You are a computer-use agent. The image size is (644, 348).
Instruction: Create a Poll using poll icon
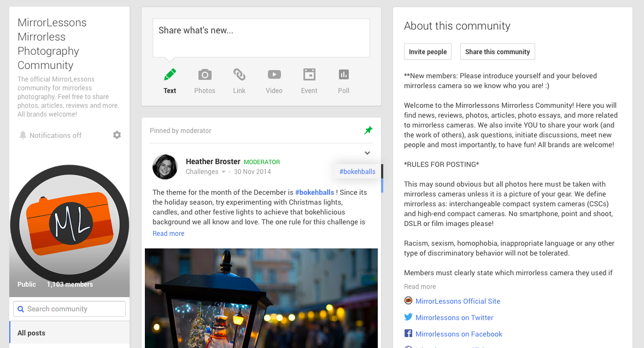[343, 74]
